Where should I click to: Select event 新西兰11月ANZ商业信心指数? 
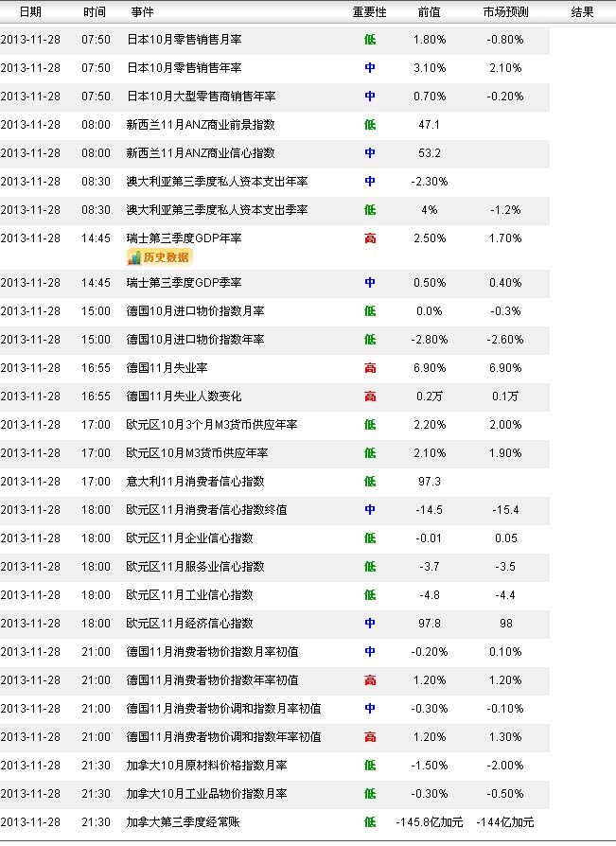201,153
